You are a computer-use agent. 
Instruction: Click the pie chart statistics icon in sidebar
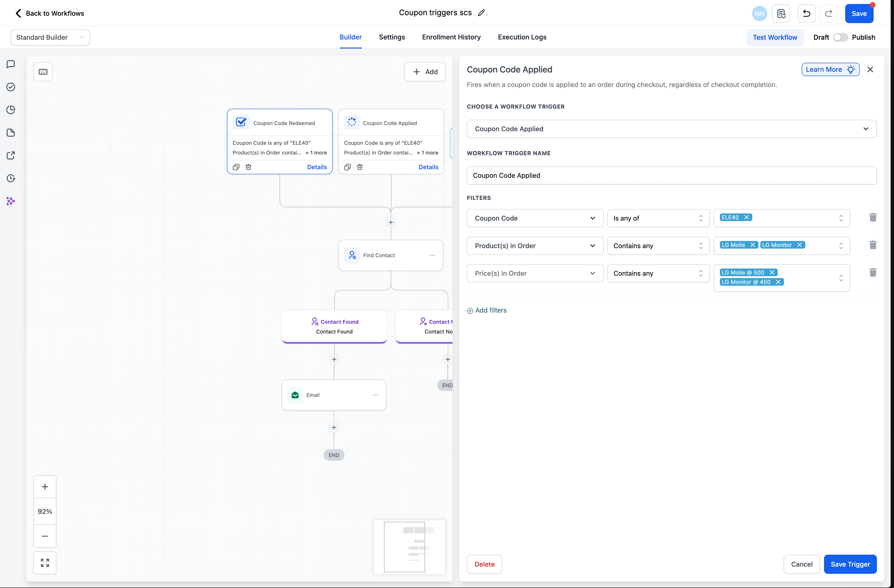pos(10,110)
